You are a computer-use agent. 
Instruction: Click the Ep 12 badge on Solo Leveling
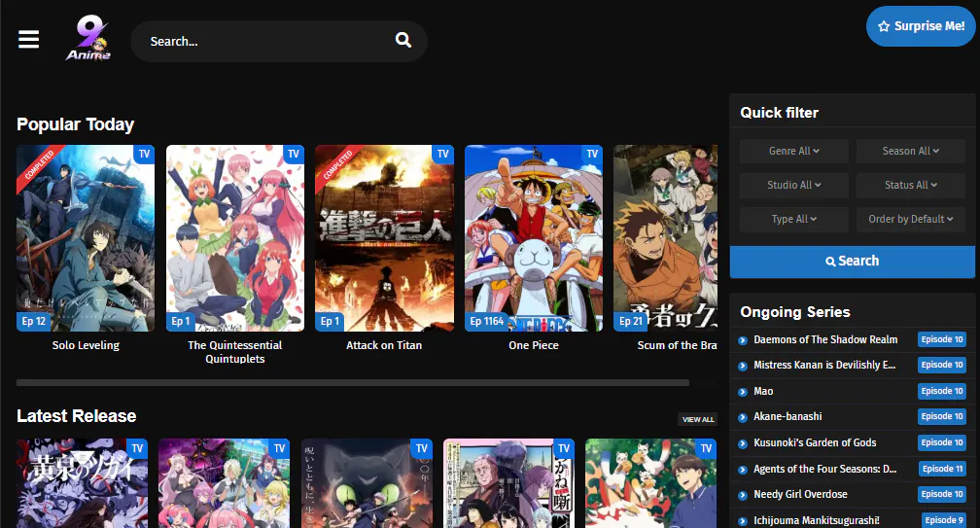pyautogui.click(x=34, y=321)
